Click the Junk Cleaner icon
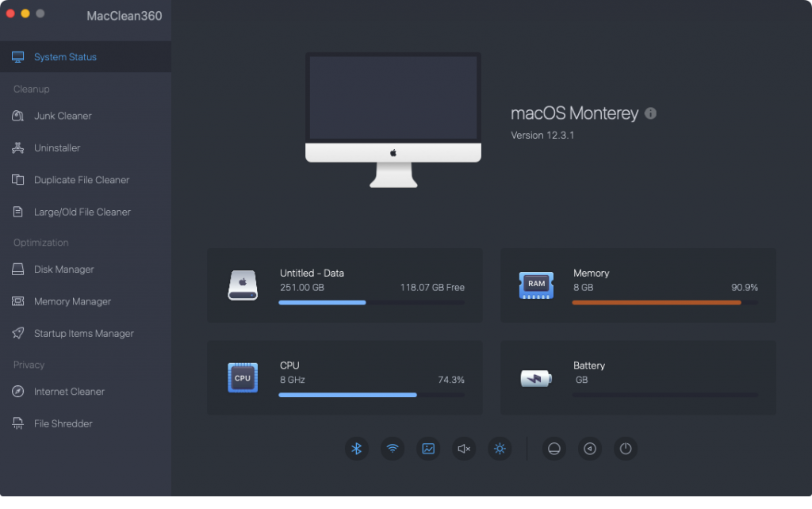The width and height of the screenshot is (812, 509). [17, 116]
